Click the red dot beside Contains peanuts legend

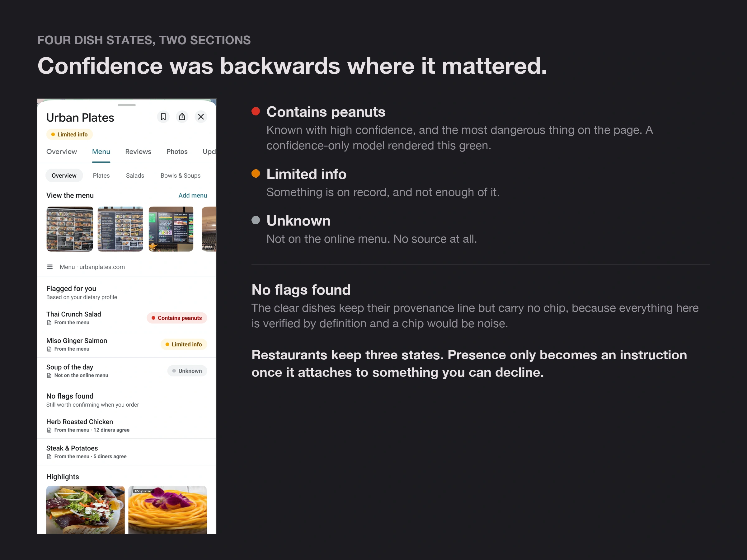(x=256, y=111)
